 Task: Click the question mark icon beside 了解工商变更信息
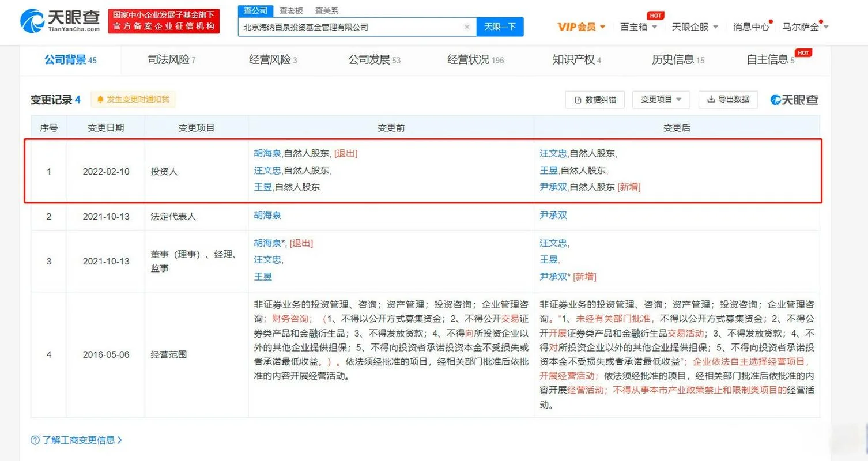point(35,440)
